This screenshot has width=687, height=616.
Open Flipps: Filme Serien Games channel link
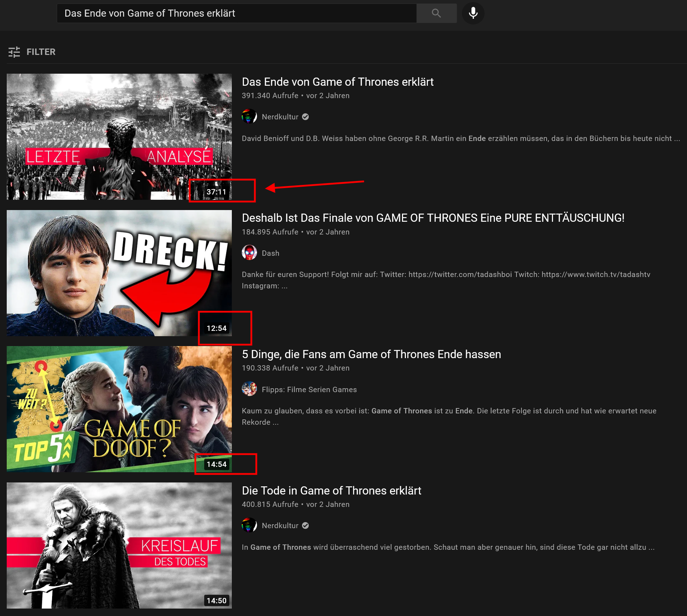pyautogui.click(x=309, y=390)
